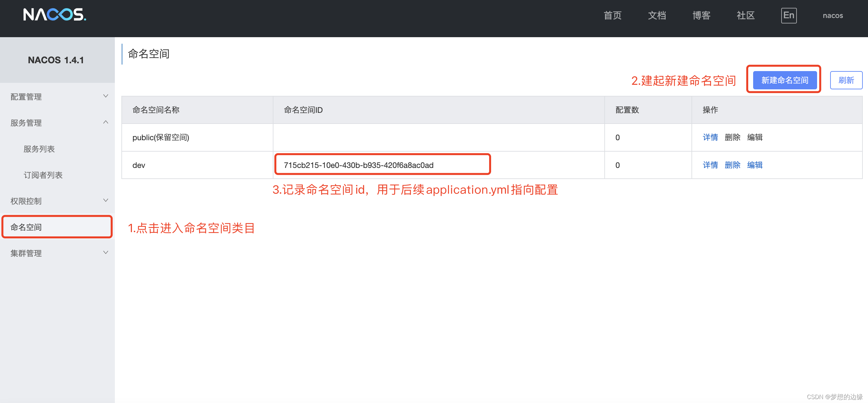The image size is (868, 403).
Task: Click the NACOS logo
Action: [54, 15]
